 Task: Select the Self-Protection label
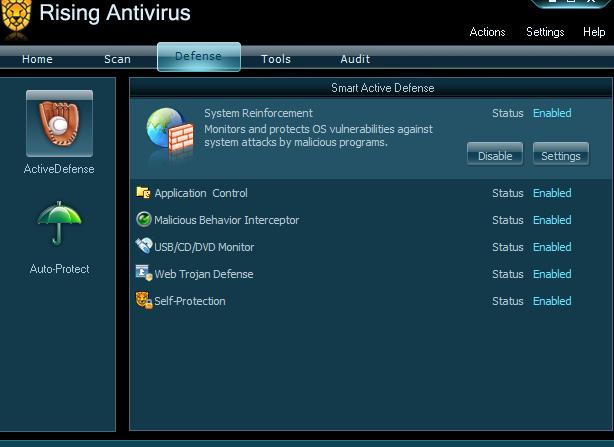coord(190,301)
